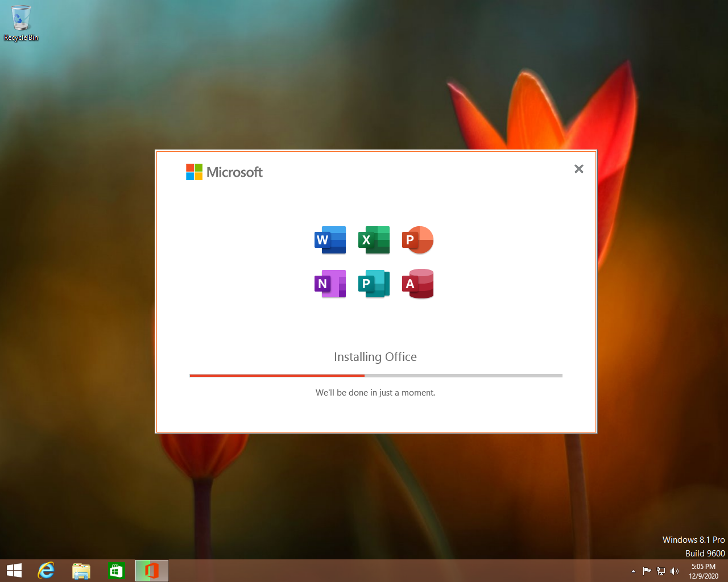Click the Installing Office progress bar
Image resolution: width=728 pixels, height=582 pixels.
[x=376, y=376]
